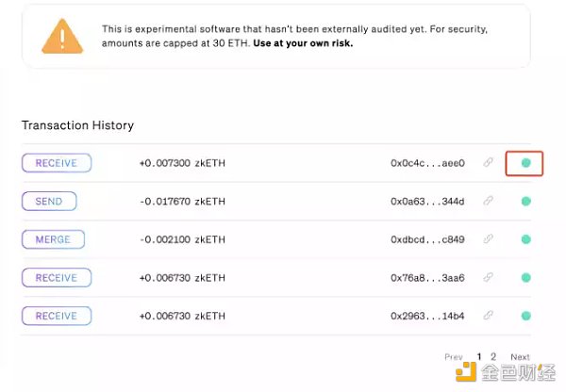Click the SEND transaction badge
This screenshot has height=392, width=566.
(49, 201)
